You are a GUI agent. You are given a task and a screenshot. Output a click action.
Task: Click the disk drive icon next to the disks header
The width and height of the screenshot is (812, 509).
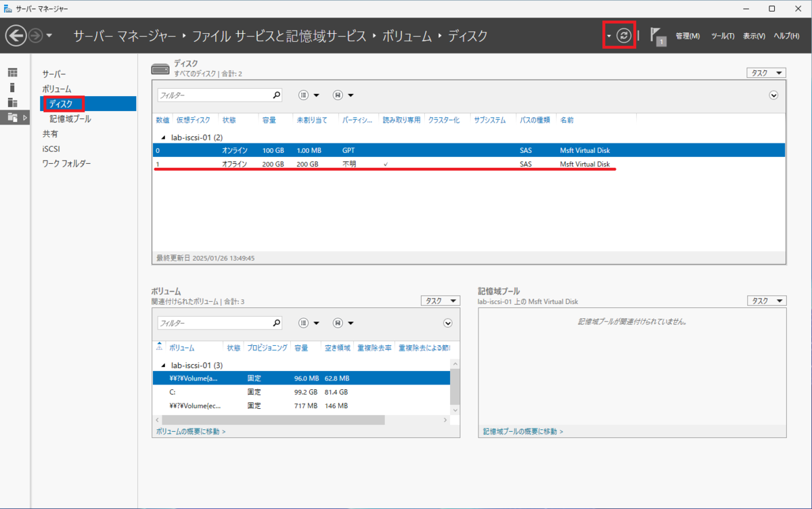160,68
